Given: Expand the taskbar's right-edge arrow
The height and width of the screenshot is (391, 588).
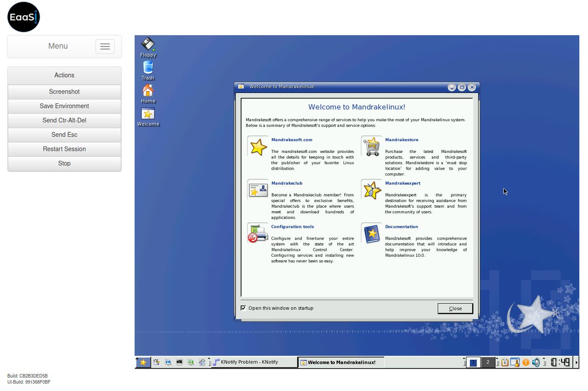Looking at the screenshot, I should click(576, 363).
